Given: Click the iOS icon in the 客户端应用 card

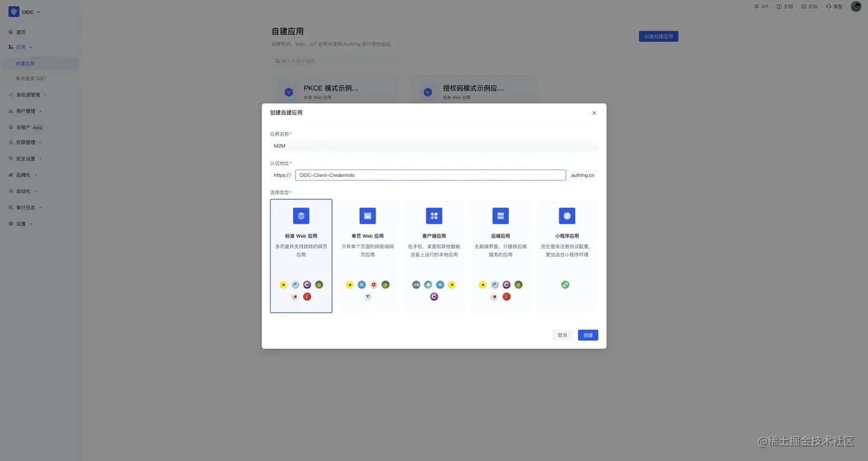Looking at the screenshot, I should coord(416,285).
